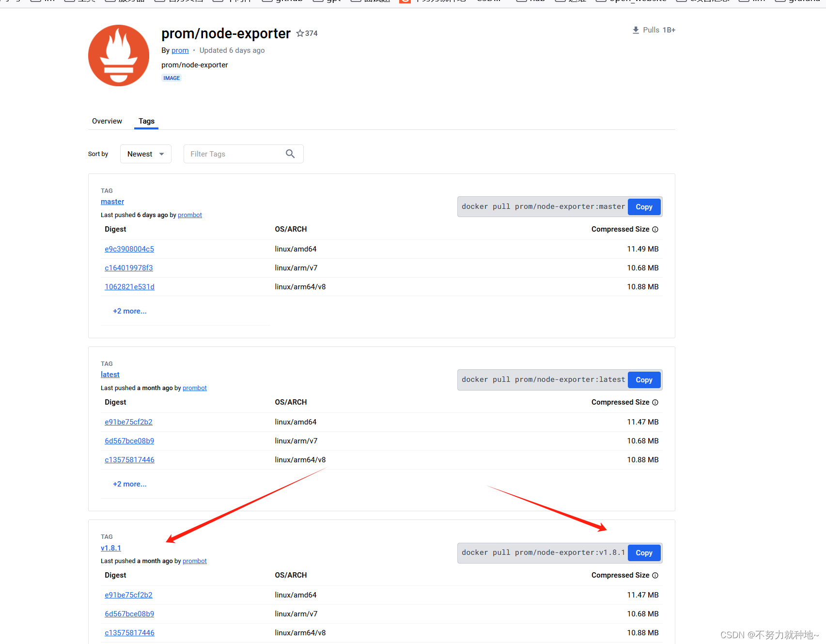Click the IMAGE badge label

(171, 78)
